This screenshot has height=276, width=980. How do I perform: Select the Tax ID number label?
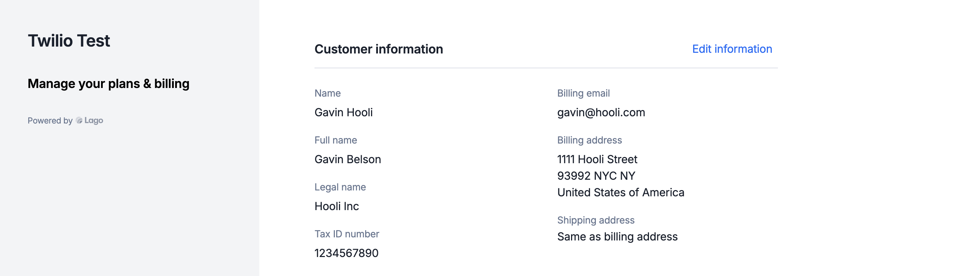pyautogui.click(x=347, y=234)
